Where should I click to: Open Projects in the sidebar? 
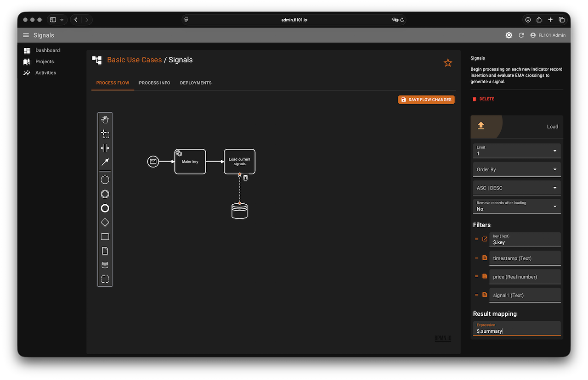tap(45, 61)
